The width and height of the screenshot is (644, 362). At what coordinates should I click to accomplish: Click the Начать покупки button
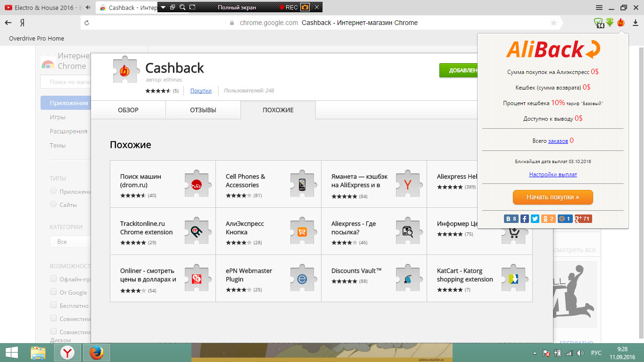pyautogui.click(x=553, y=197)
